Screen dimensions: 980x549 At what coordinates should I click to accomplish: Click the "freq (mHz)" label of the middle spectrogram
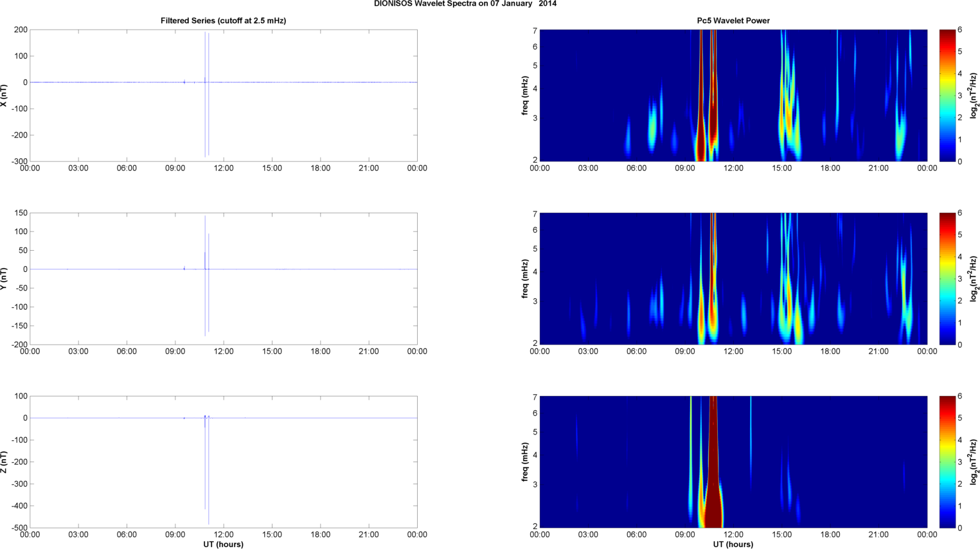click(x=525, y=279)
